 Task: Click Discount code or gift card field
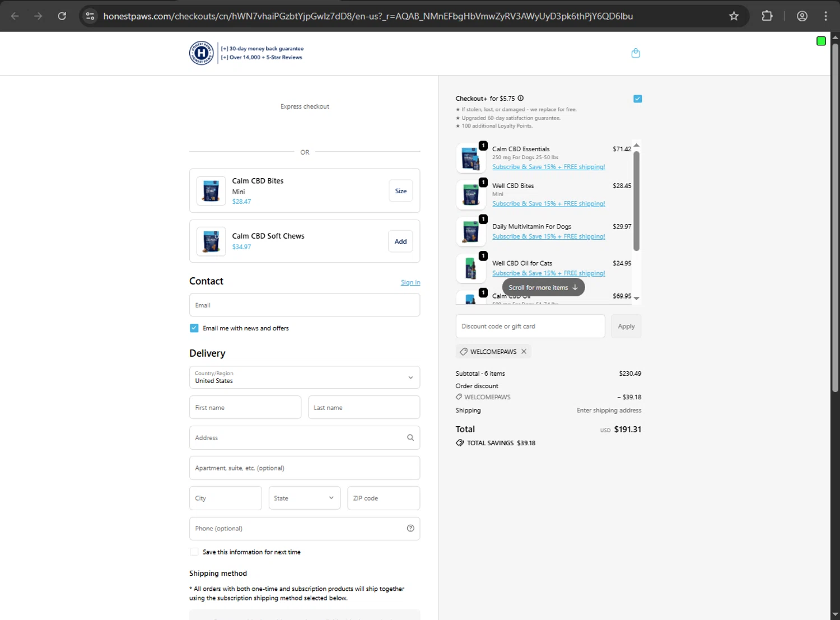[x=530, y=326]
